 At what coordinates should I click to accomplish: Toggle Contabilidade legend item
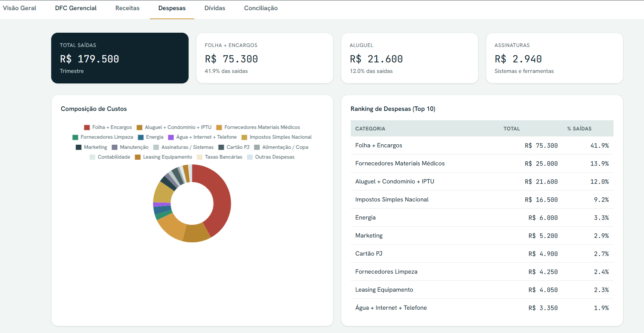[x=110, y=157]
